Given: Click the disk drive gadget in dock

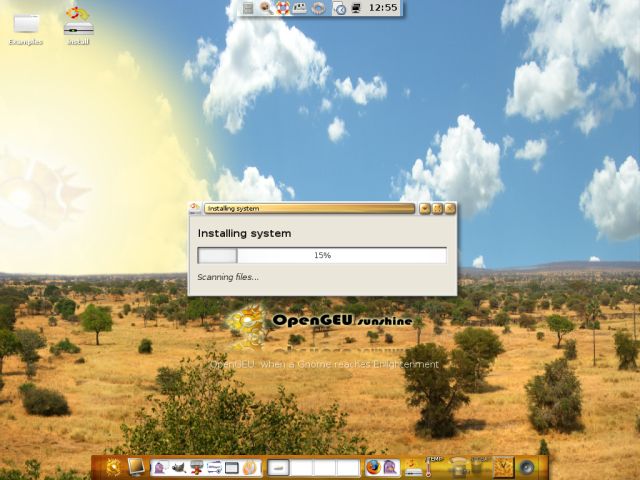Looking at the screenshot, I should point(413,468).
